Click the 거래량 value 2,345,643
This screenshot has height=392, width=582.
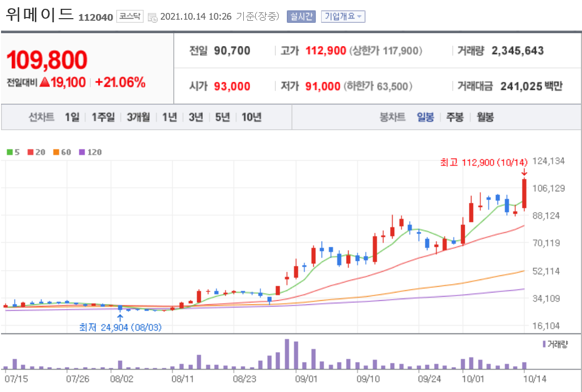click(518, 50)
